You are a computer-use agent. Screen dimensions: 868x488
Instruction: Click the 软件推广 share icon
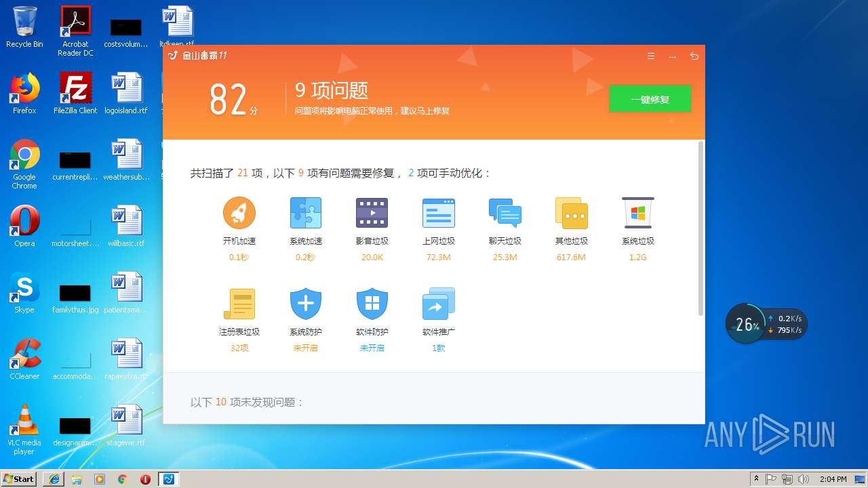point(438,304)
